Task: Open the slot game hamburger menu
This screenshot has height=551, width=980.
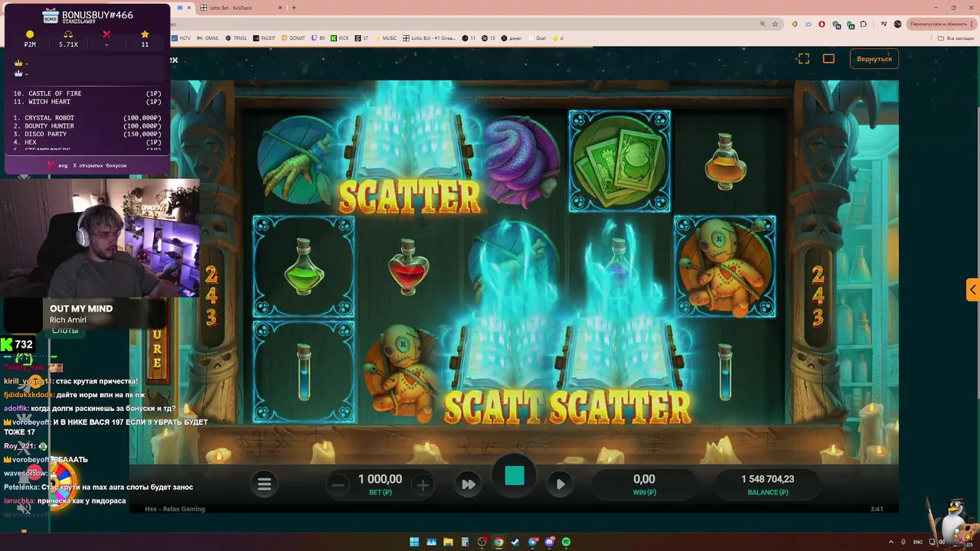Action: tap(264, 484)
